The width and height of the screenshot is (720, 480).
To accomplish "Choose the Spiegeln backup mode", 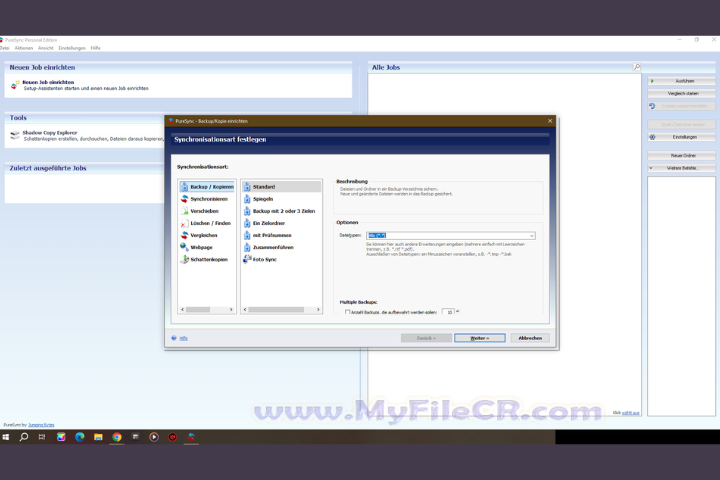I will pyautogui.click(x=258, y=199).
